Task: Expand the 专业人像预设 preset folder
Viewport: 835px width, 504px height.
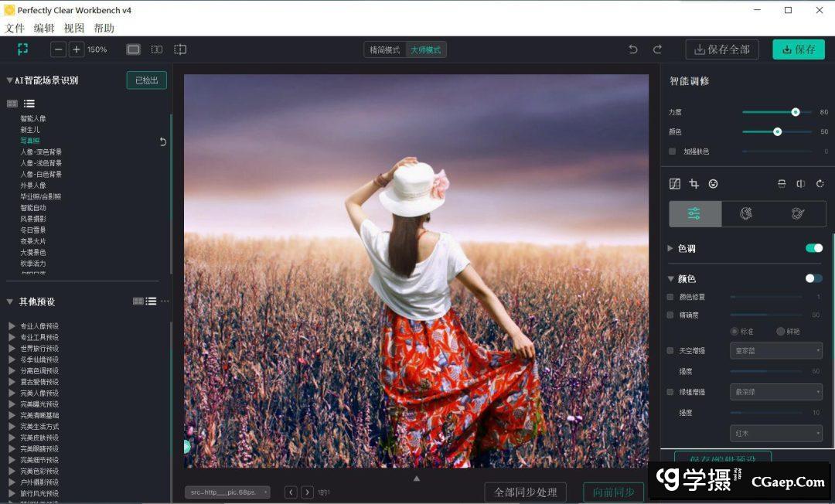Action: [x=12, y=326]
